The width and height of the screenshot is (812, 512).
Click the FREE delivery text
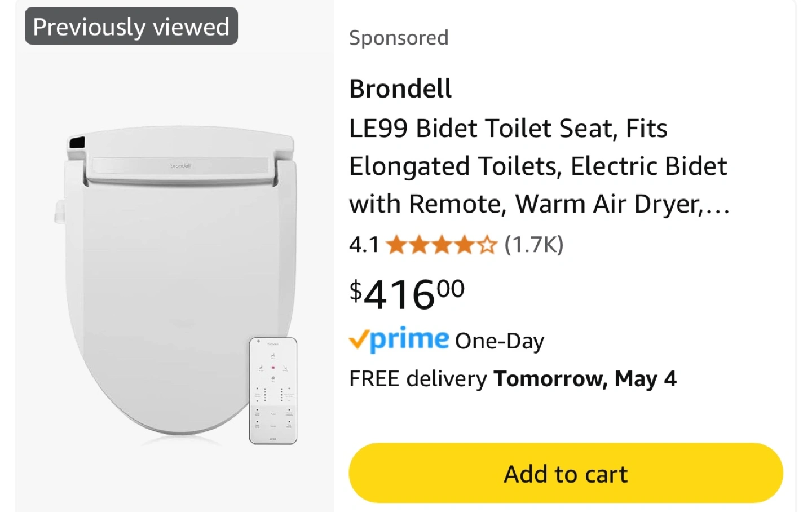point(418,379)
